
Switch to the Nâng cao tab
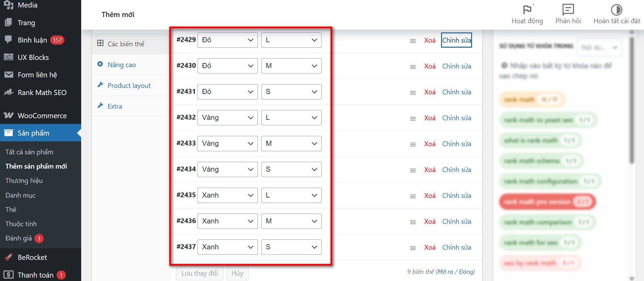tap(121, 65)
